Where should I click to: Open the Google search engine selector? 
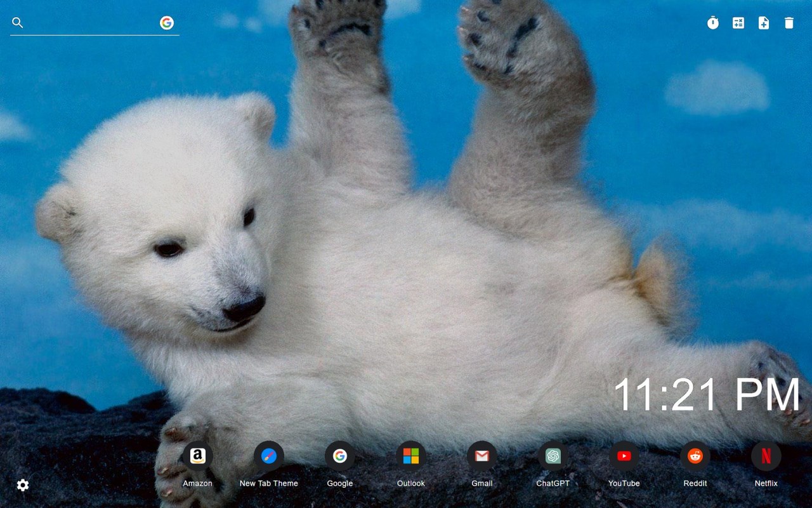coord(167,23)
